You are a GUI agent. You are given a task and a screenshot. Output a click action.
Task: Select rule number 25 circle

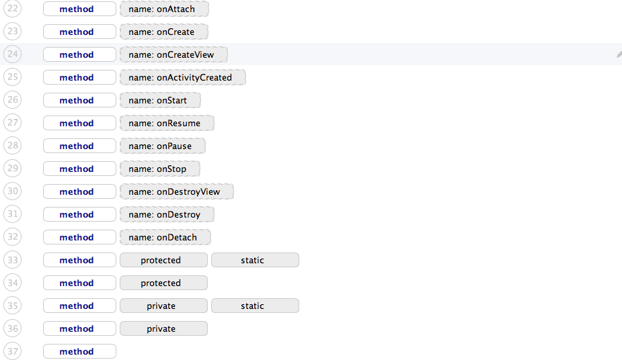[x=13, y=77]
